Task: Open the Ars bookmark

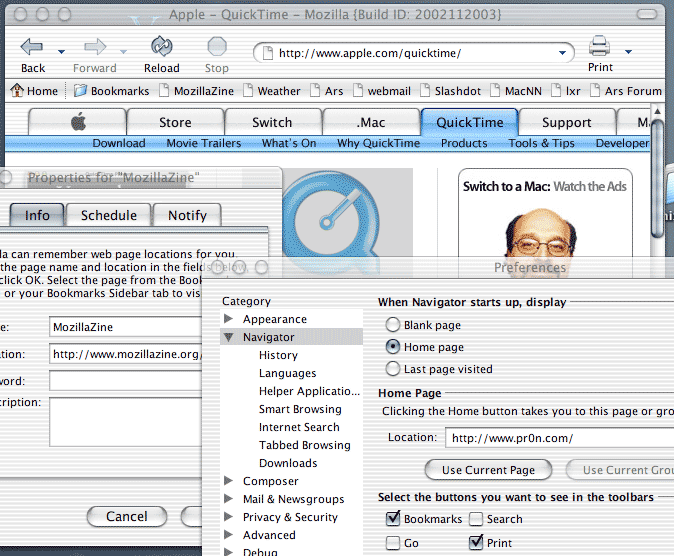Action: [x=327, y=91]
